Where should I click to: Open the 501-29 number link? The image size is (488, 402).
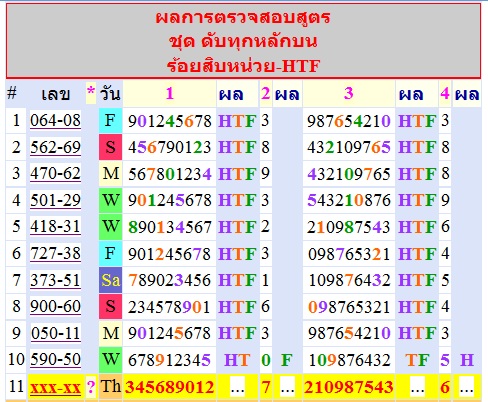pos(55,200)
